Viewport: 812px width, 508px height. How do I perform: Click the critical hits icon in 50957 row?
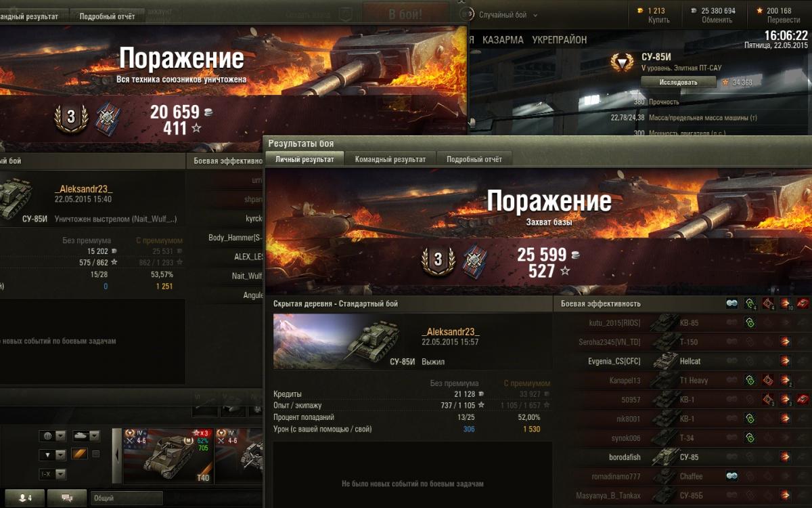click(768, 400)
